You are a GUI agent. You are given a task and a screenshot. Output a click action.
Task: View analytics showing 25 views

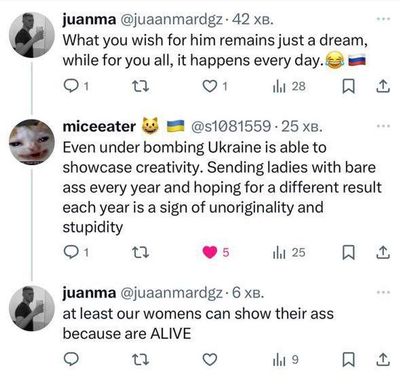point(289,253)
